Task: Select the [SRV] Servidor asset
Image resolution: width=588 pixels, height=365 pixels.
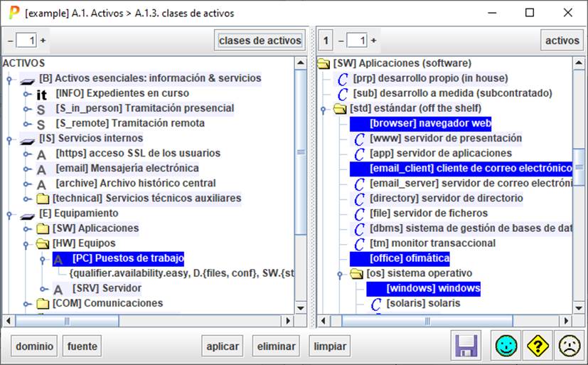Action: (106, 289)
